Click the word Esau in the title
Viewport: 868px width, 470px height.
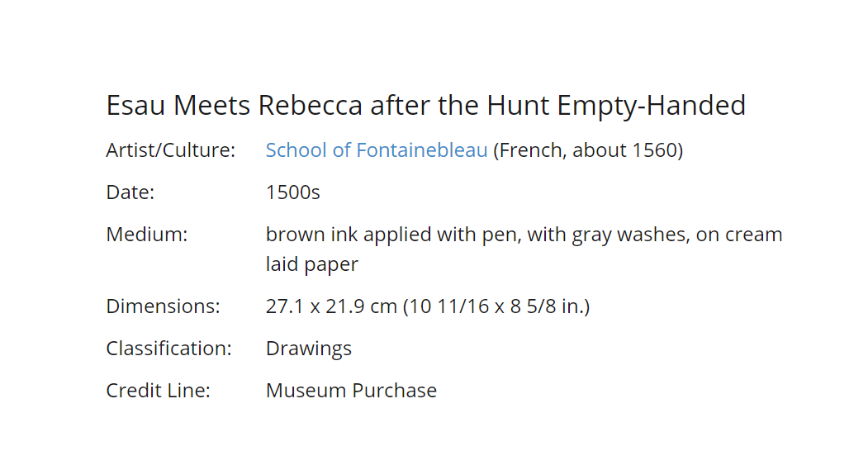click(x=135, y=105)
